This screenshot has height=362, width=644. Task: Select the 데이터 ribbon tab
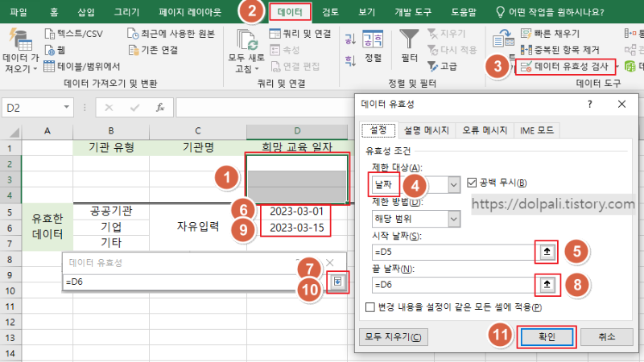[290, 12]
